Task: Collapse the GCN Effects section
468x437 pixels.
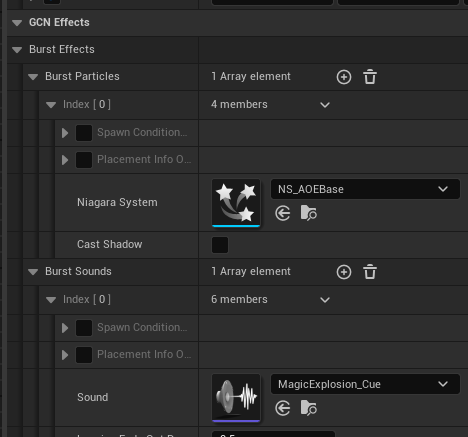Action: pyautogui.click(x=17, y=23)
